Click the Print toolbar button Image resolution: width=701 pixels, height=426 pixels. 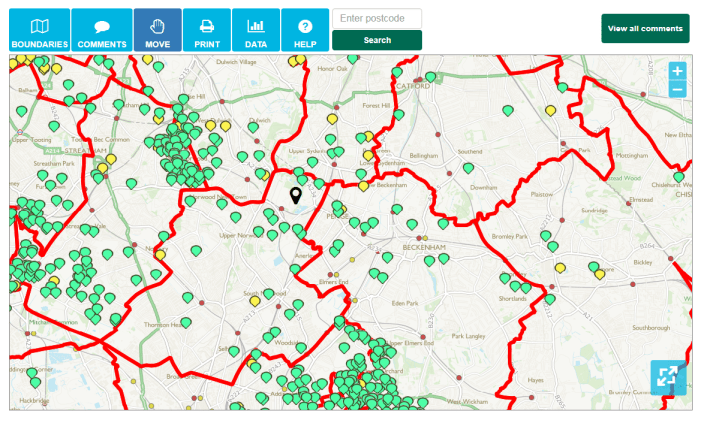(206, 30)
